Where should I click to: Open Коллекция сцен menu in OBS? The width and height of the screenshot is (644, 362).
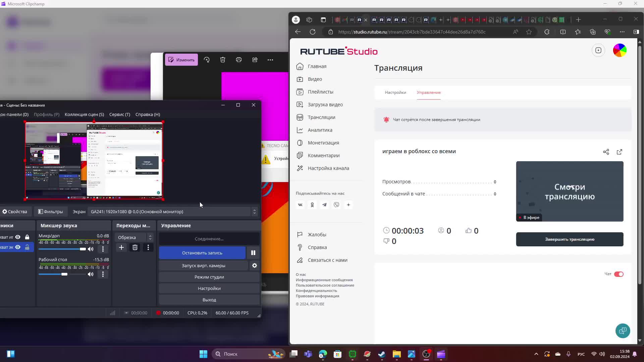click(84, 114)
